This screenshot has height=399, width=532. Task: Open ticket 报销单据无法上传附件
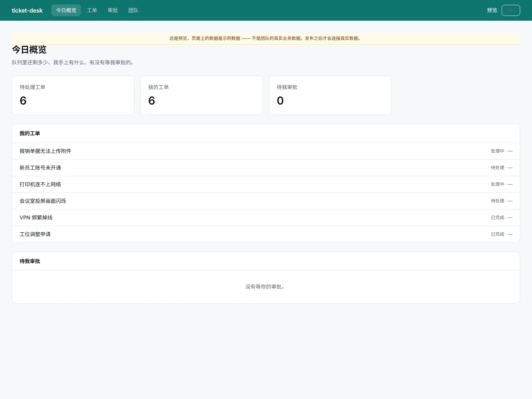[x=266, y=151]
